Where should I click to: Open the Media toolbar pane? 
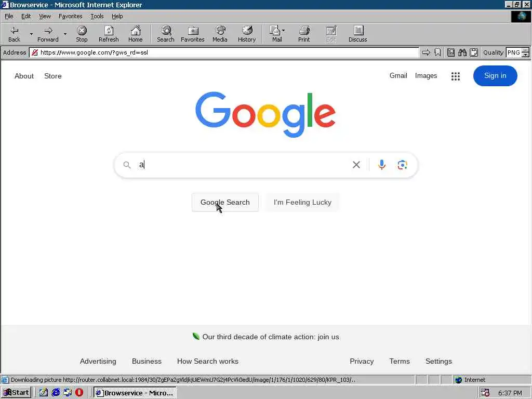(220, 34)
